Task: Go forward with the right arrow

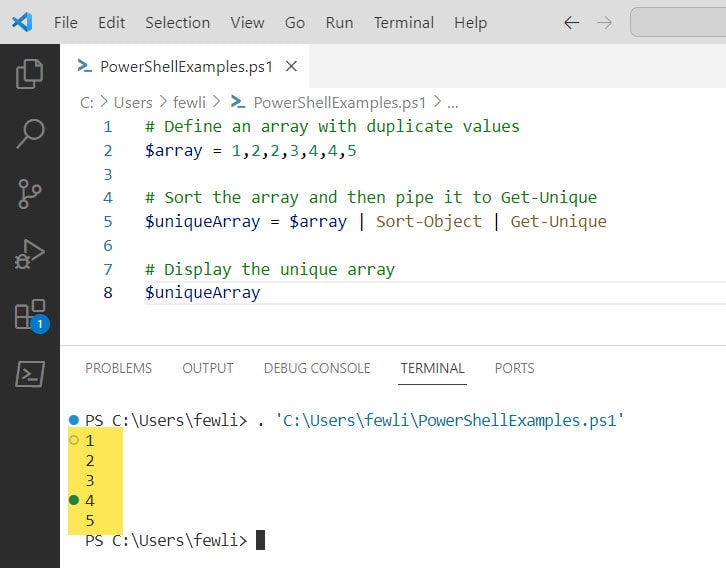Action: pyautogui.click(x=604, y=22)
